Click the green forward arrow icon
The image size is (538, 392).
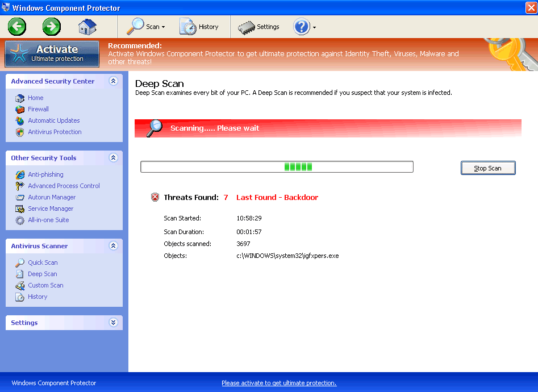(52, 26)
